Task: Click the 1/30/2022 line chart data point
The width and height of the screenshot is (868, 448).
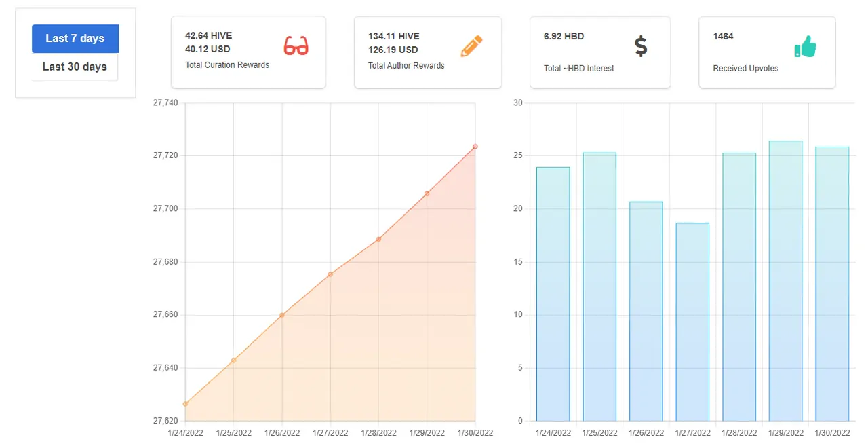Action: [475, 146]
